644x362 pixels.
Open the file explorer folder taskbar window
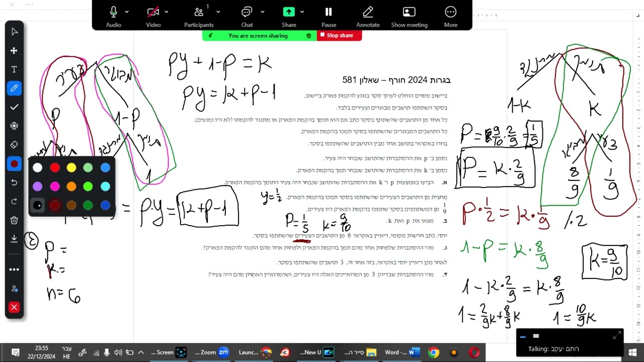(x=360, y=352)
